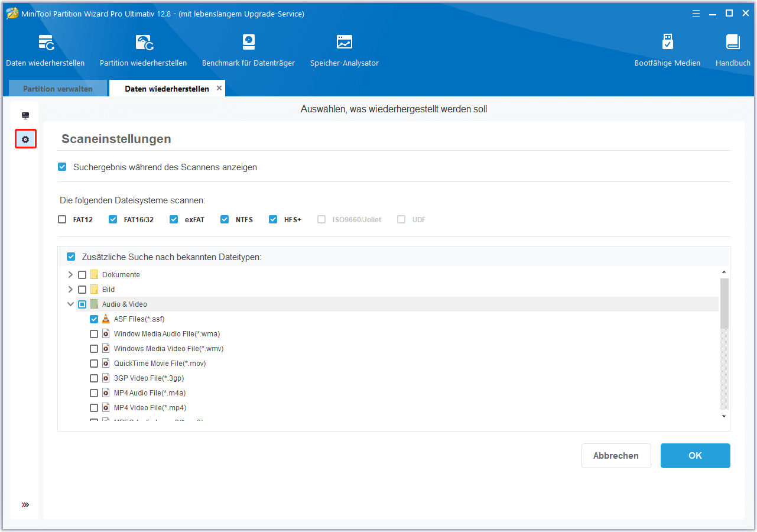
Task: Uncheck NTFS file system
Action: tap(225, 219)
